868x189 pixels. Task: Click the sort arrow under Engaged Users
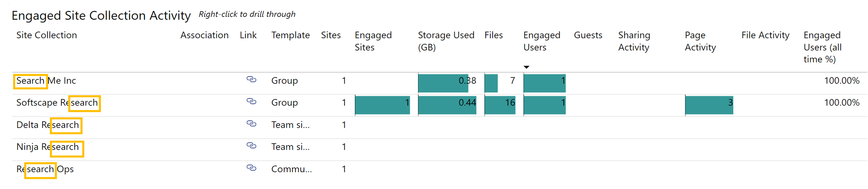coord(526,67)
